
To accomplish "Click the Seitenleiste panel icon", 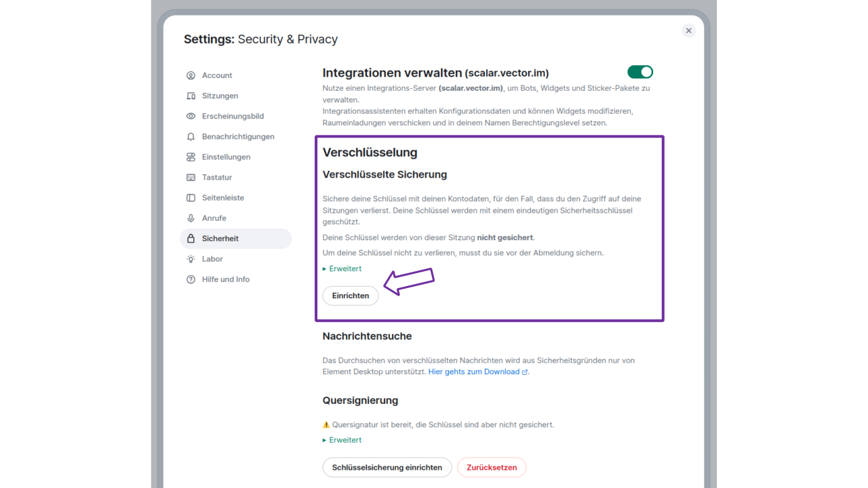I will click(x=191, y=197).
